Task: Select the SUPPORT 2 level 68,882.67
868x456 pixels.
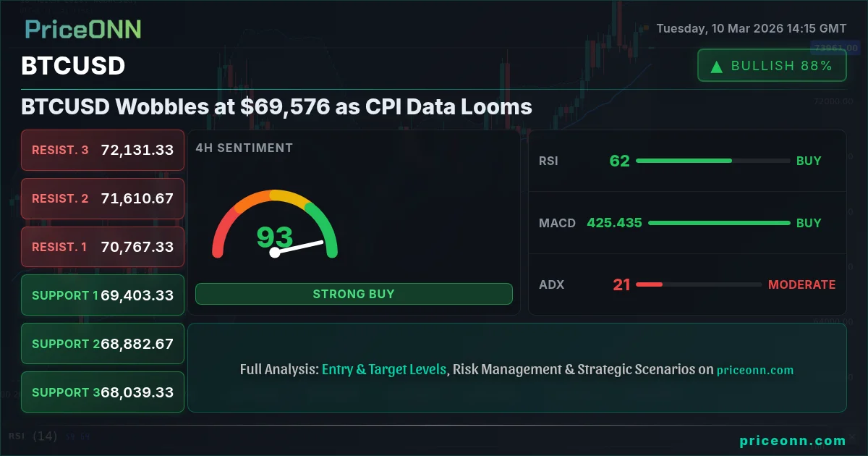Action: (103, 344)
